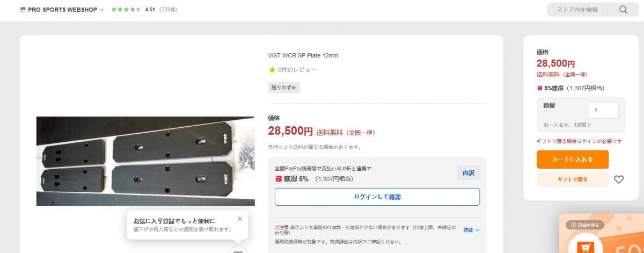Click the heart favorite icon beside gift button
Image resolution: width=644 pixels, height=253 pixels.
pyautogui.click(x=619, y=179)
